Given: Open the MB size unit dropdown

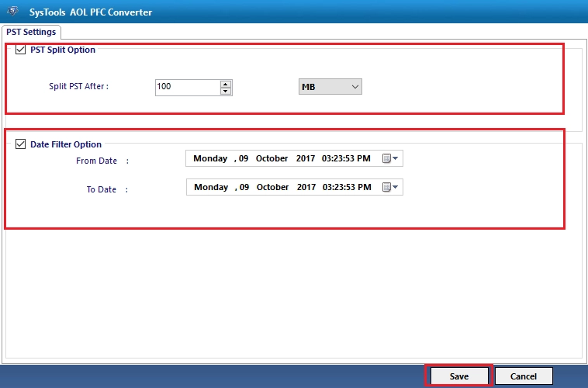Looking at the screenshot, I should pyautogui.click(x=330, y=87).
